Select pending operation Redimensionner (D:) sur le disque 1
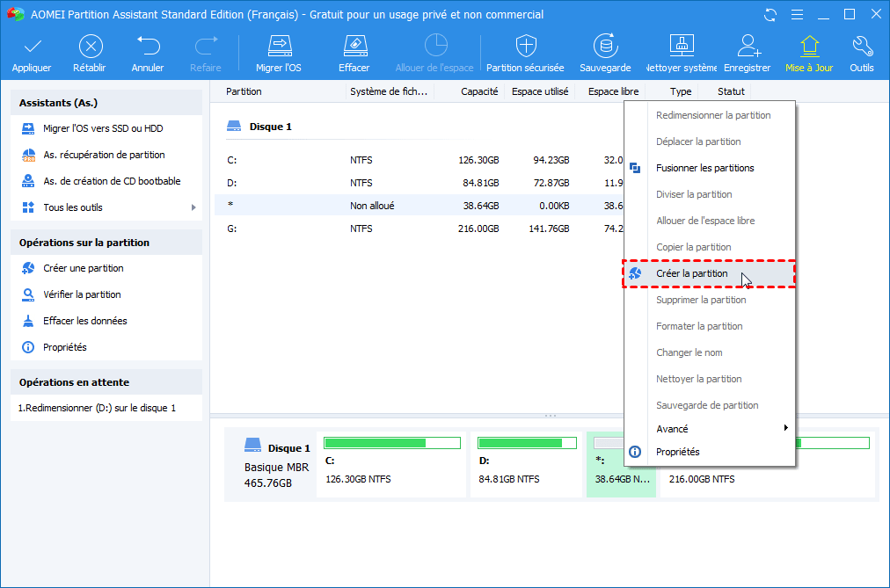890x588 pixels. (97, 408)
